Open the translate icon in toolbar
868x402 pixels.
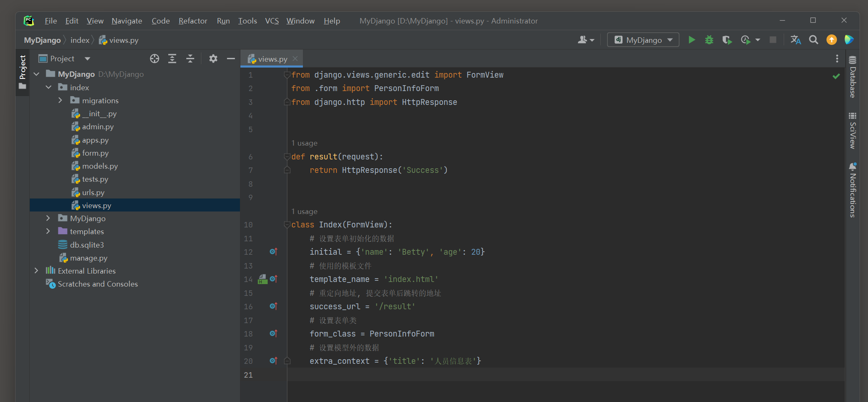pos(796,40)
